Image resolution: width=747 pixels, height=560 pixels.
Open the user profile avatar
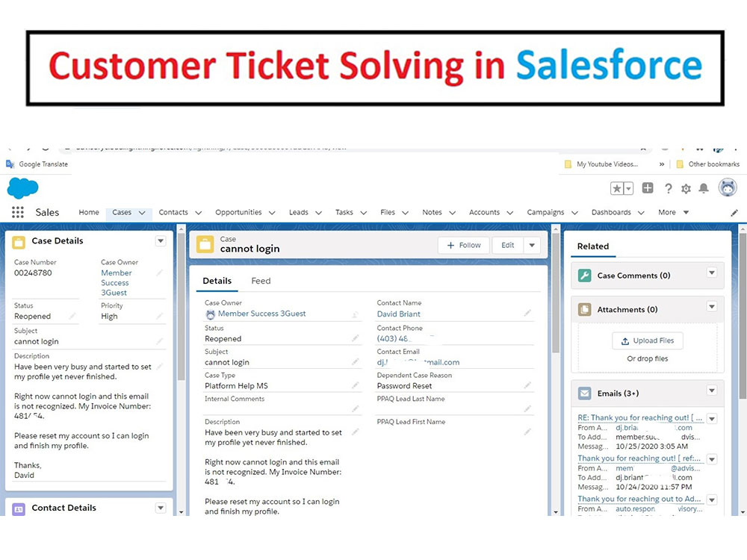pyautogui.click(x=728, y=187)
